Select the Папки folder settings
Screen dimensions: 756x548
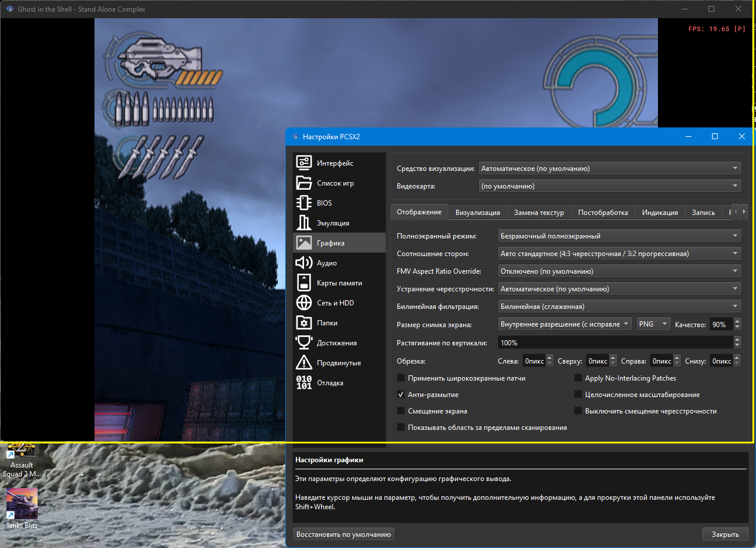[339, 323]
